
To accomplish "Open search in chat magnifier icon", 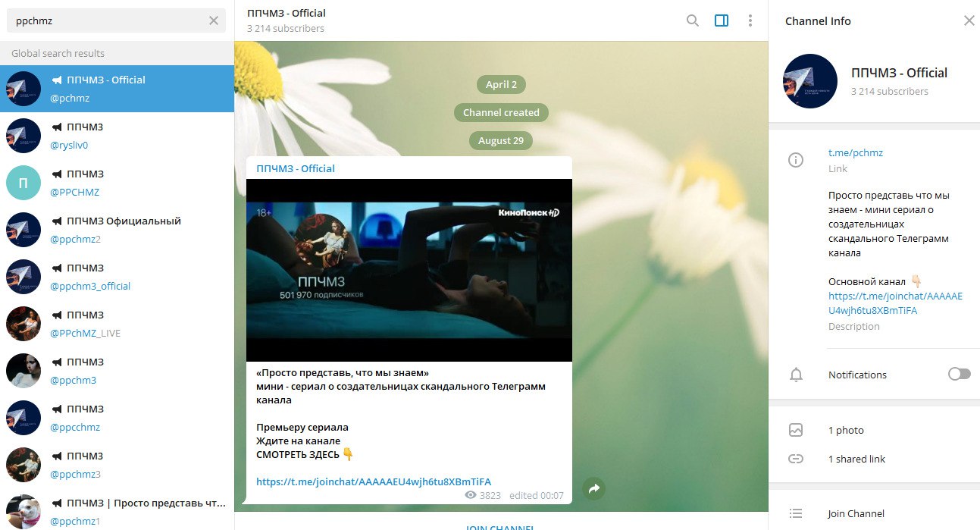I will pyautogui.click(x=693, y=20).
